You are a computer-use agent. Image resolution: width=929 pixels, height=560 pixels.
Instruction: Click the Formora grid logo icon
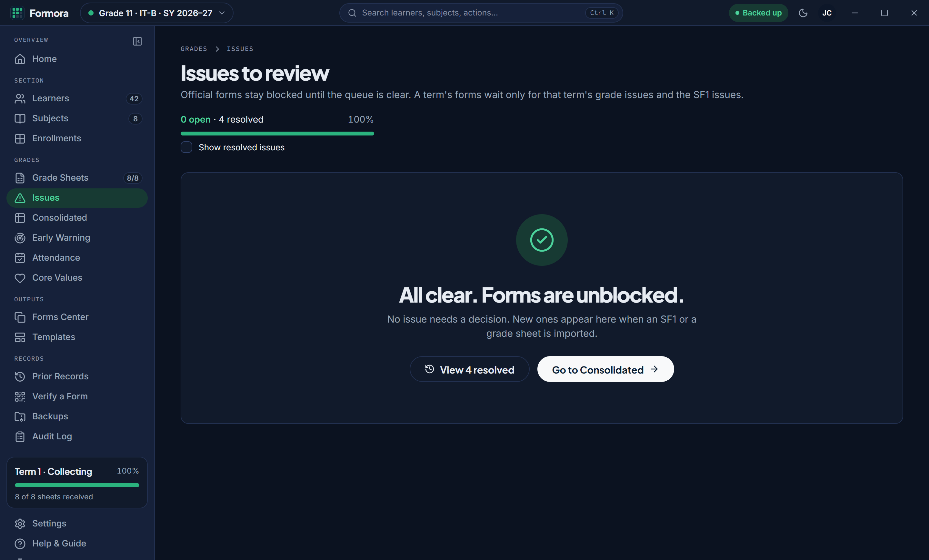click(17, 13)
